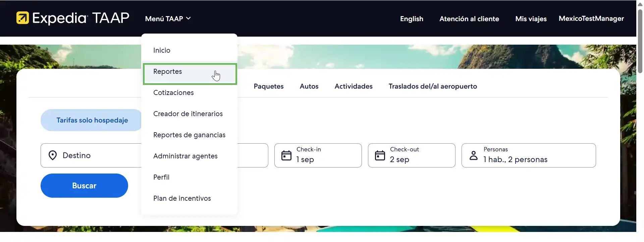Go to Administrar agentes
The image size is (644, 242).
tap(185, 156)
